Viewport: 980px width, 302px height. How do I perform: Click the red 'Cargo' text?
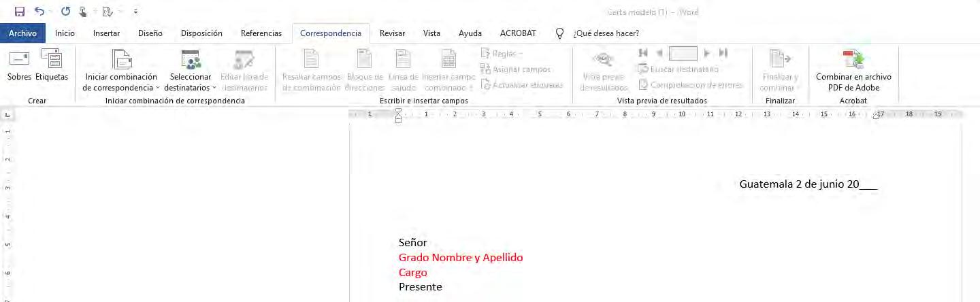click(413, 273)
